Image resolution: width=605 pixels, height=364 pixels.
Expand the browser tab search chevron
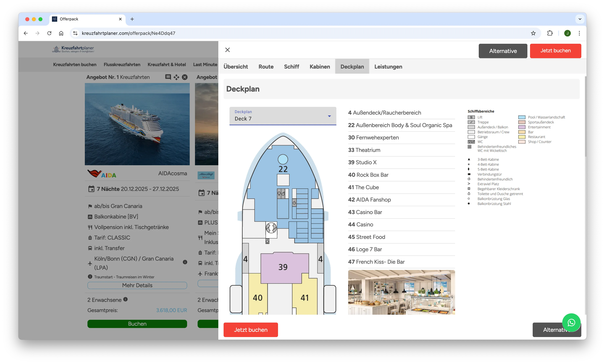click(x=580, y=19)
